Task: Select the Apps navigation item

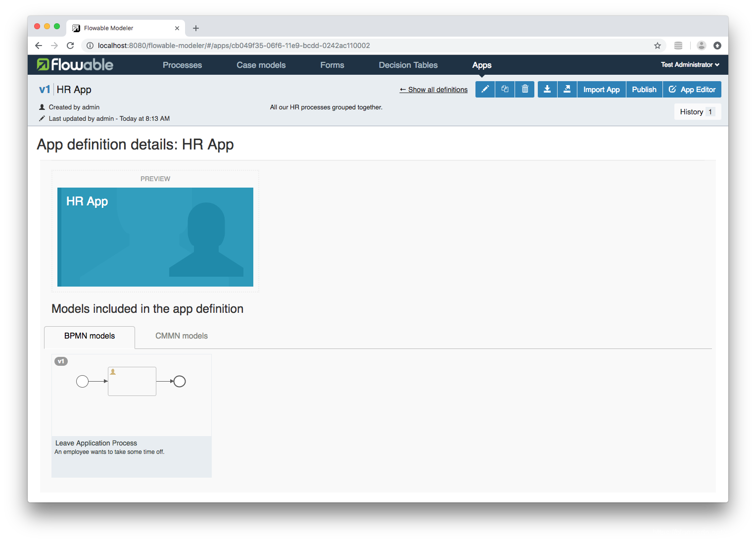Action: coord(481,65)
